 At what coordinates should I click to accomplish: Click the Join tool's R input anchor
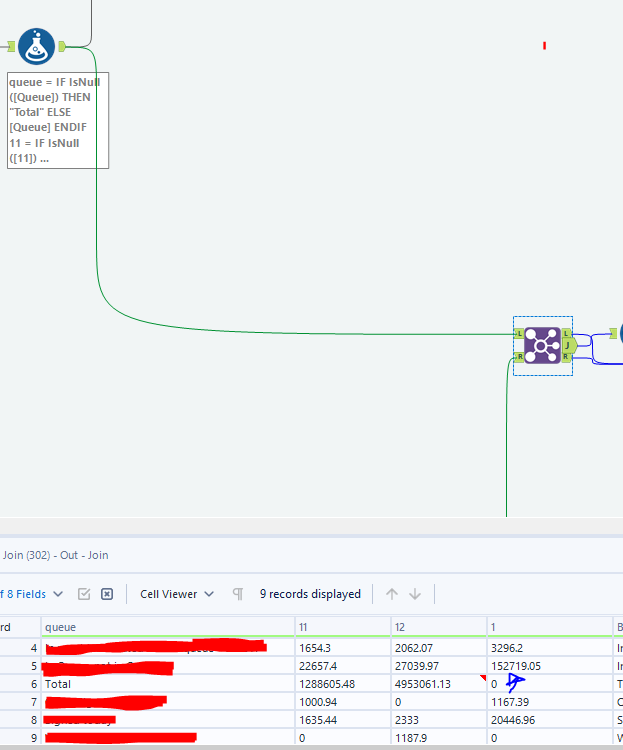(519, 357)
